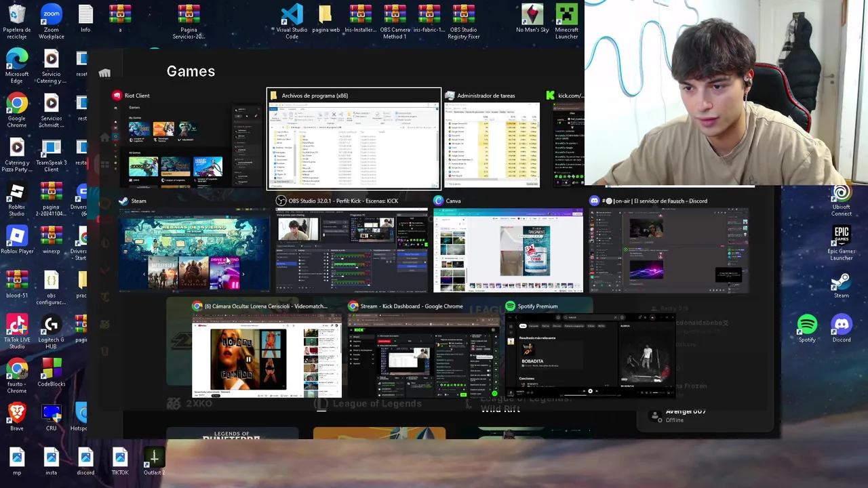This screenshot has width=868, height=488.
Task: Open TeamSpeak 3 Client desktop icon
Action: [x=51, y=155]
